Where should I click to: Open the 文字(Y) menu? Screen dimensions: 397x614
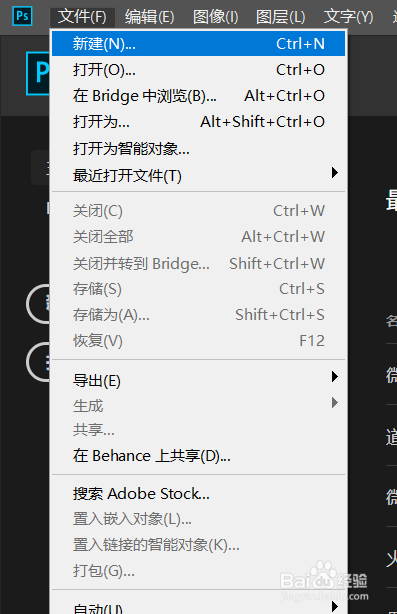click(348, 17)
